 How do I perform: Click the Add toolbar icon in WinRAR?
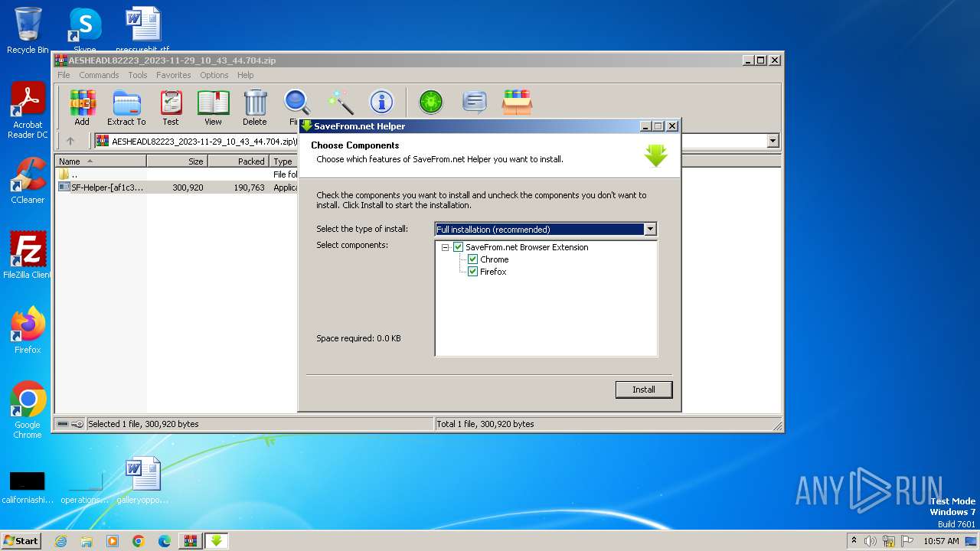point(82,108)
